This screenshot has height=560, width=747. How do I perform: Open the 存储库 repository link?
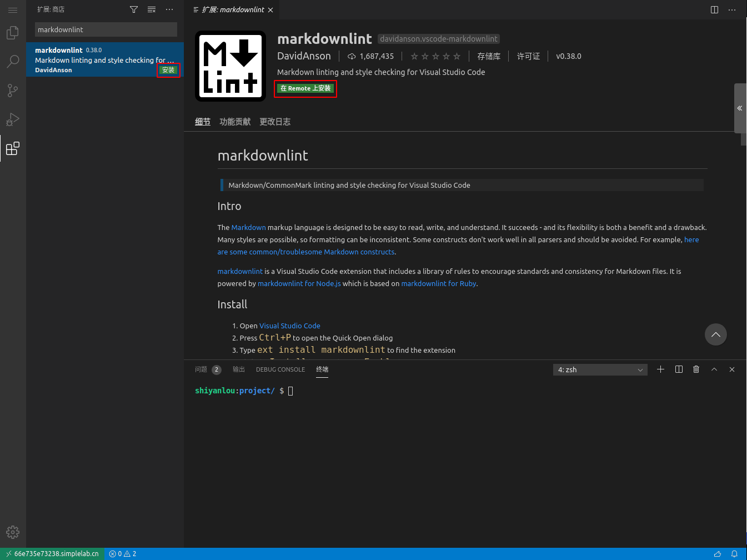[489, 56]
